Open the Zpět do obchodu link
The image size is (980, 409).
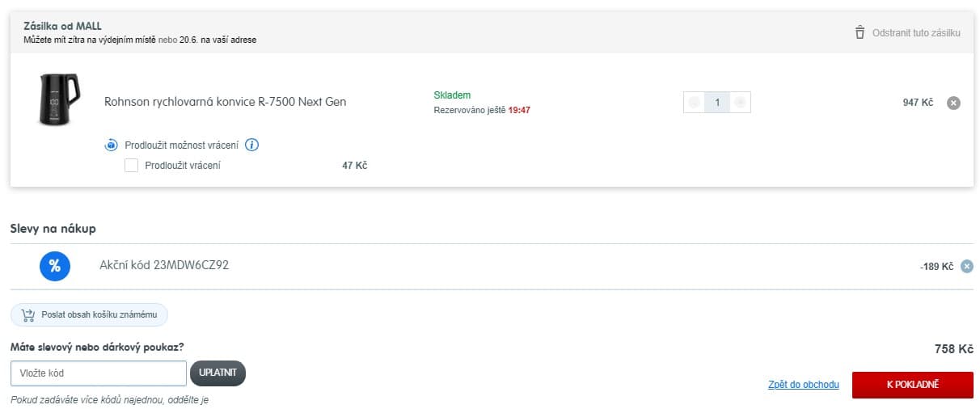coord(804,385)
